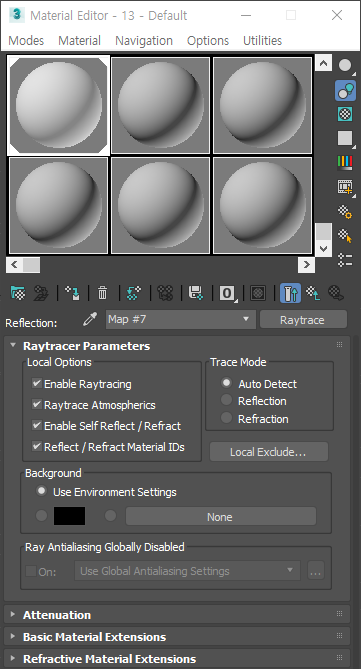This screenshot has height=669, width=361.
Task: Select Auto Detect trace mode
Action: coord(226,383)
